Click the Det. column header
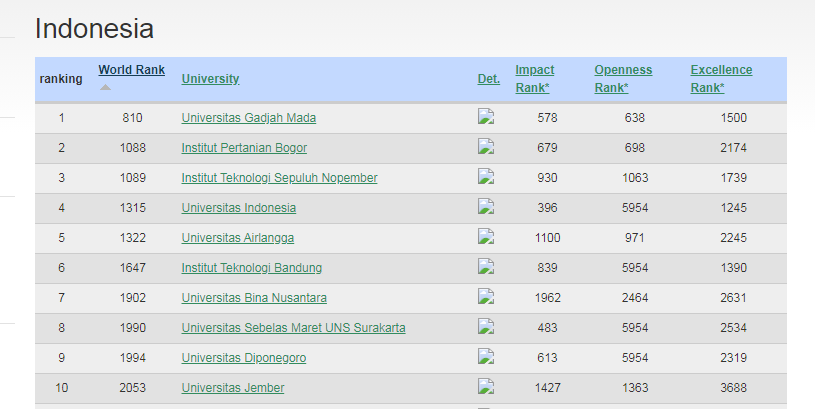815x409 pixels. pyautogui.click(x=489, y=78)
